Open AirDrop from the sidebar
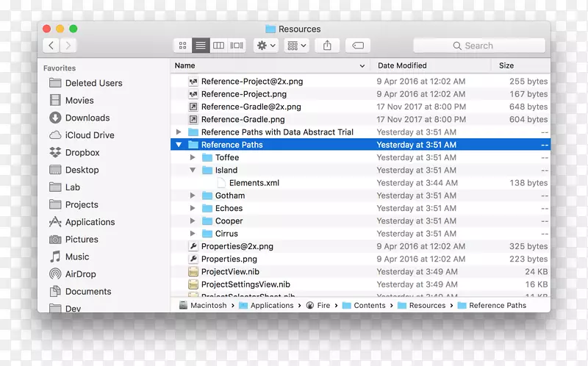Image resolution: width=588 pixels, height=366 pixels. coord(80,274)
